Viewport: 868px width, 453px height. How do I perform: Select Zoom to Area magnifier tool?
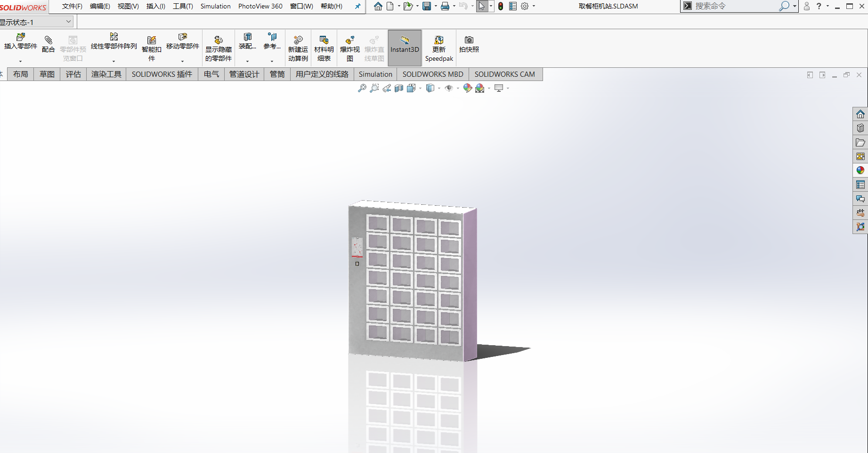point(374,88)
